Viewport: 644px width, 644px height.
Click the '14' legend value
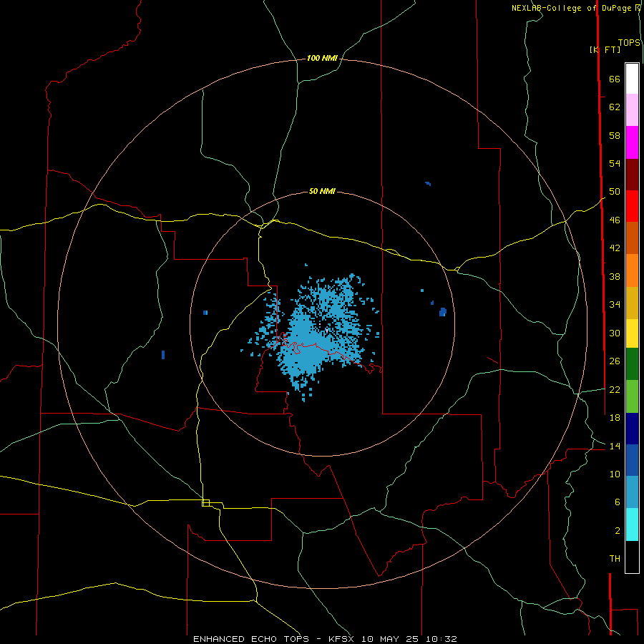pos(615,446)
